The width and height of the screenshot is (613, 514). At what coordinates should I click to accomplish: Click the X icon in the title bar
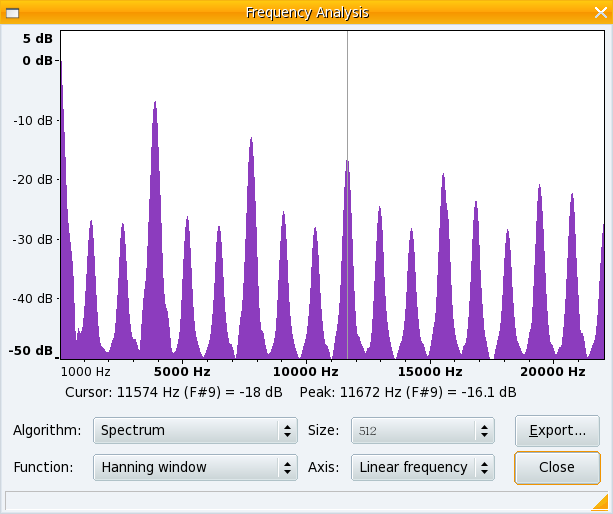601,12
